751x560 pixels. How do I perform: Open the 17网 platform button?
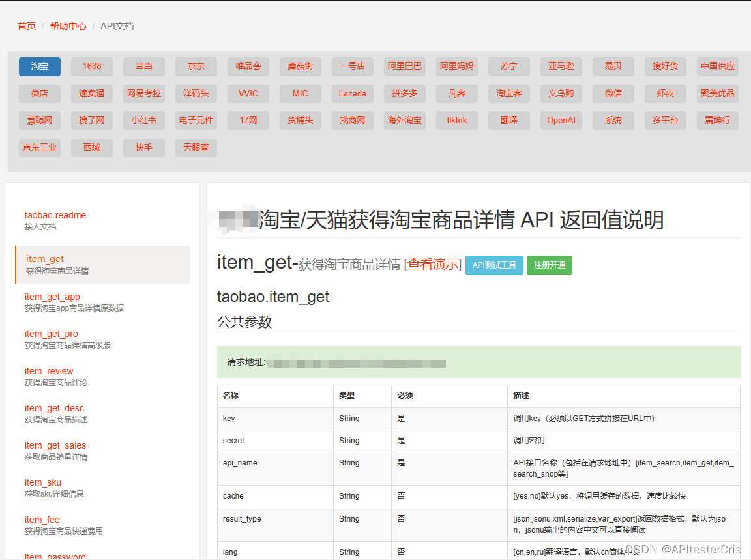(248, 121)
